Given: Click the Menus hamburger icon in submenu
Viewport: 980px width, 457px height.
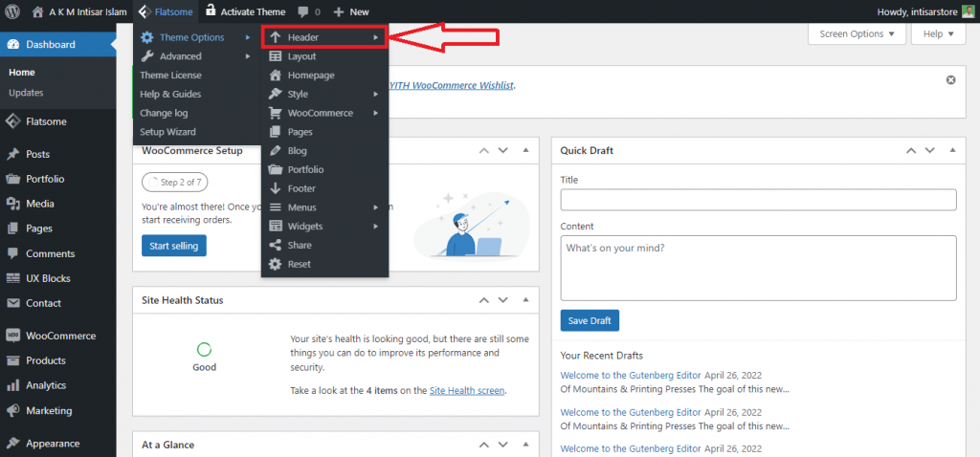Looking at the screenshot, I should tap(275, 207).
